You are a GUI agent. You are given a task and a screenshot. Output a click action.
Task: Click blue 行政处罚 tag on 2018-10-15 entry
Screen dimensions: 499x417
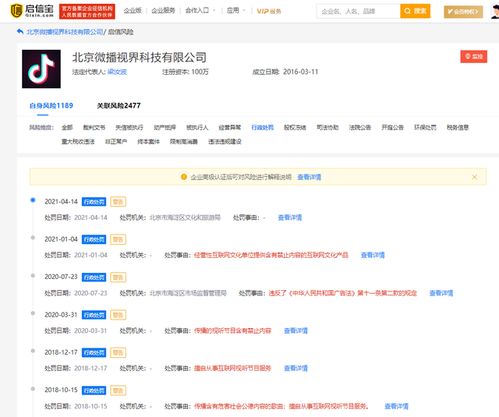pos(94,390)
